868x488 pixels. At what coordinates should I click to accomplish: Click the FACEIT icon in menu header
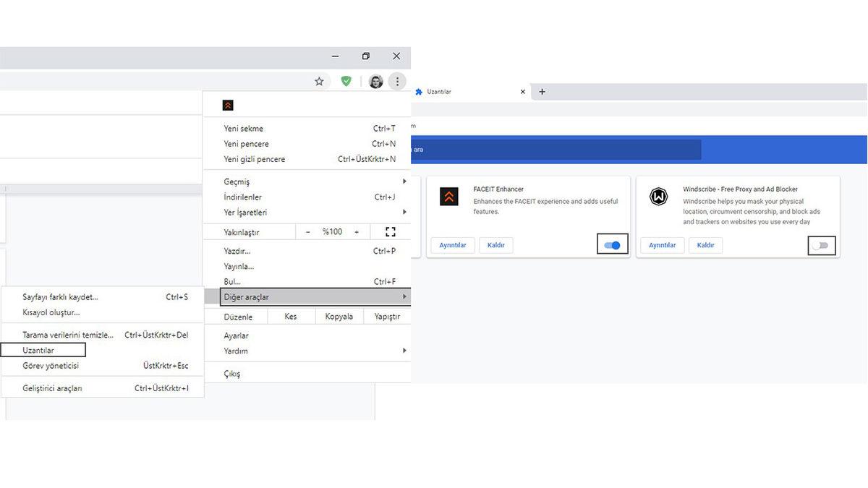coord(229,106)
